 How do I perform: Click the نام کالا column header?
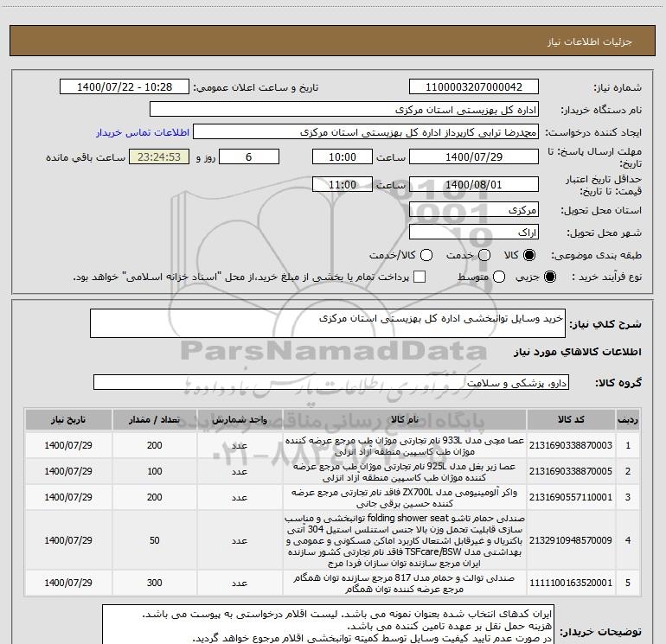pos(405,420)
